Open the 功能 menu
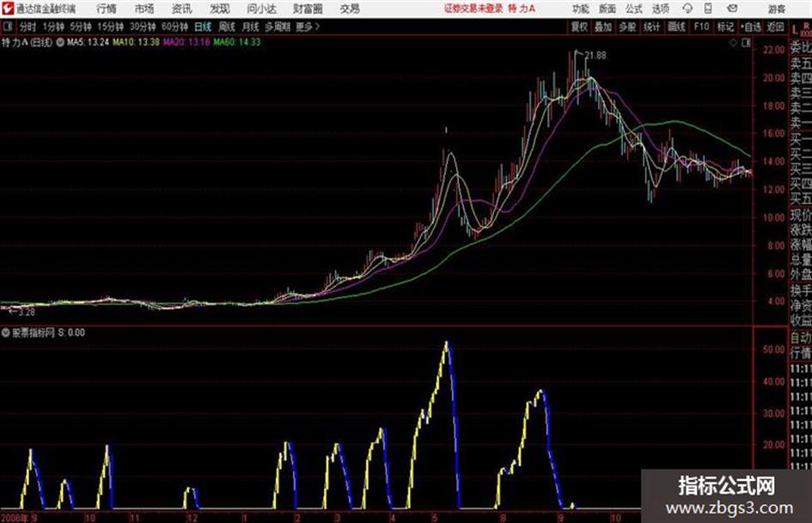 [x=581, y=9]
